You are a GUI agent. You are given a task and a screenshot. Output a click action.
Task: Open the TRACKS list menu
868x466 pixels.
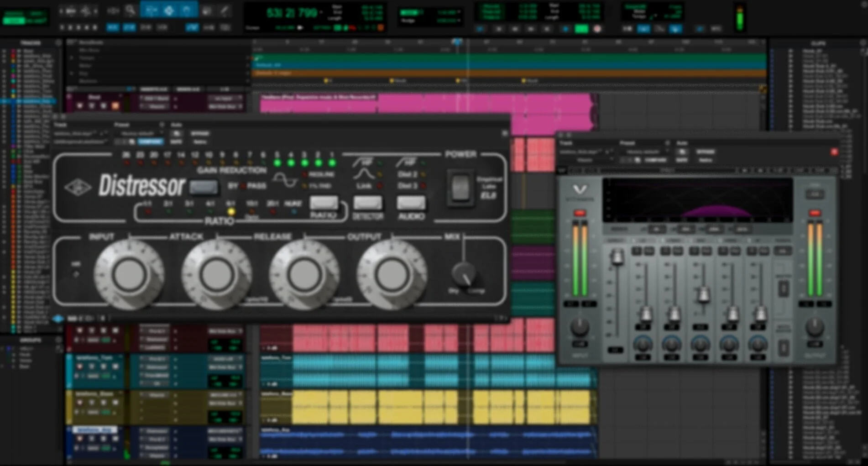58,42
